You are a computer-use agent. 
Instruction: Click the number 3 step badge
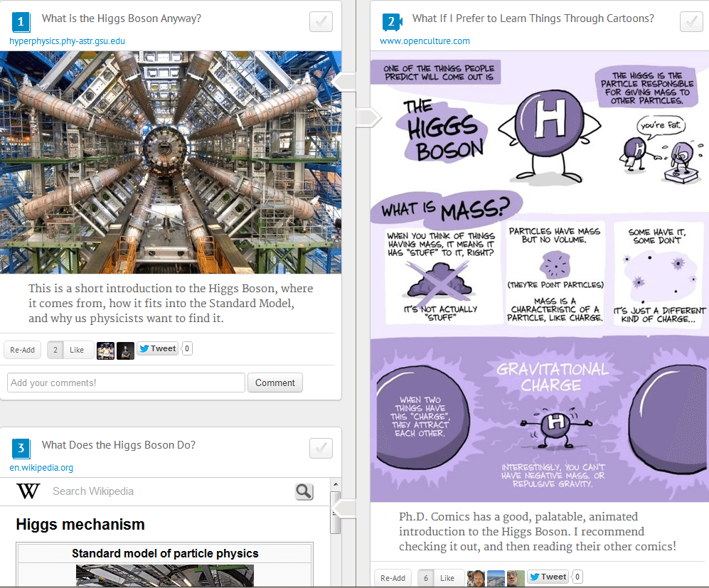(21, 449)
